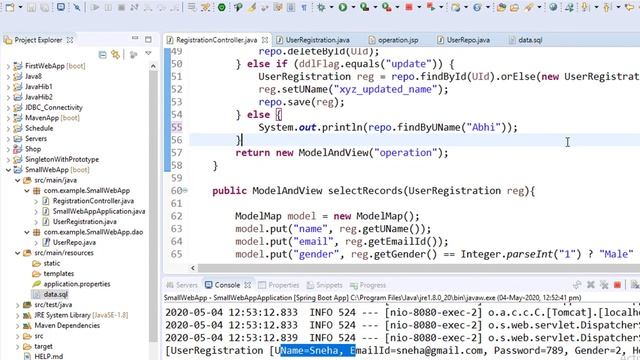Click the Search flashlight toolbar icon
Viewport: 640px width, 360px height.
tap(529, 7)
